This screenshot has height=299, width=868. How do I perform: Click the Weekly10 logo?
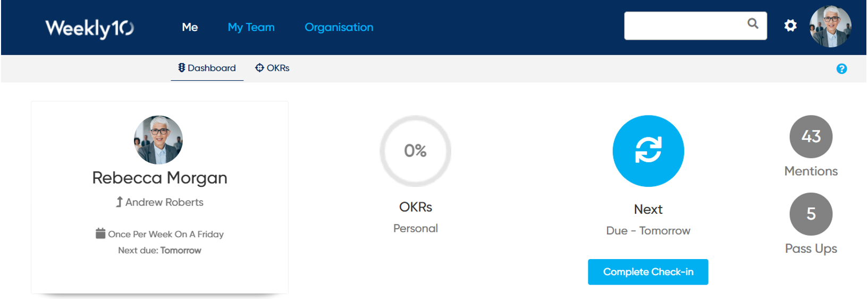89,28
